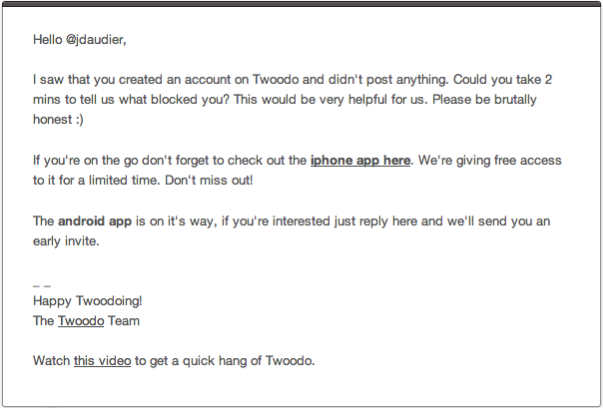Screen dimensions: 603x408
Task: Click the "_ _" signature separator
Action: [42, 284]
